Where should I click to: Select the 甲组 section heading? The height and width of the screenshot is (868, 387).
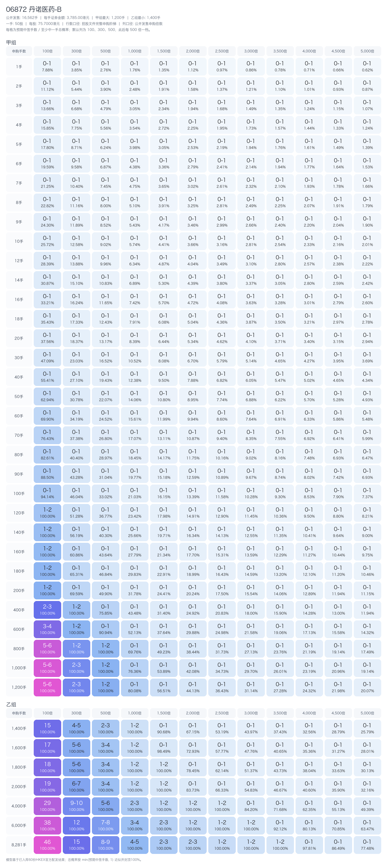[11, 42]
